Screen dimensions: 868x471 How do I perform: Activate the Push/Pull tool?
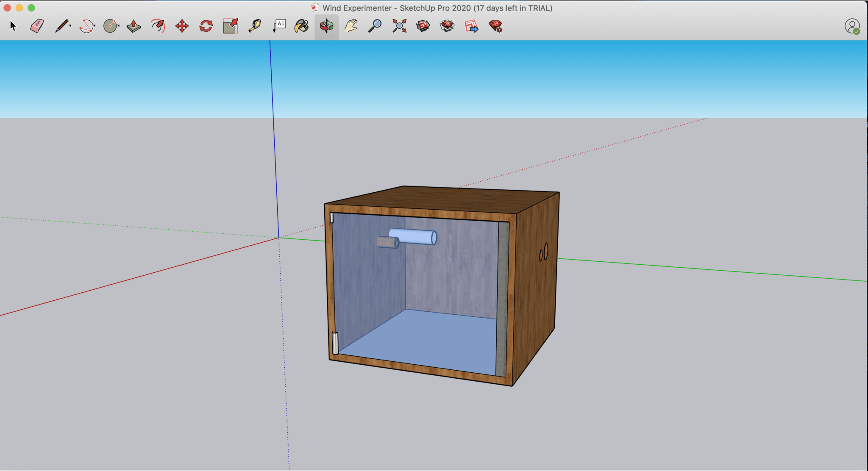[134, 26]
